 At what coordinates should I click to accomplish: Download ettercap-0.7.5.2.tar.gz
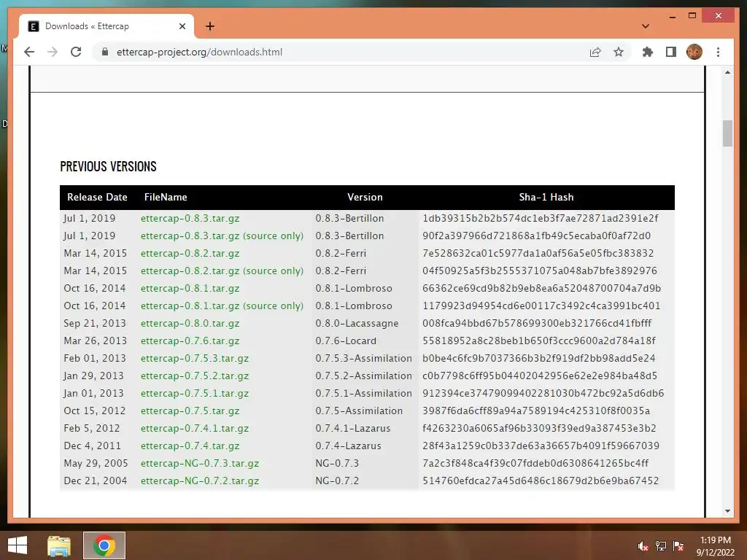pos(194,376)
